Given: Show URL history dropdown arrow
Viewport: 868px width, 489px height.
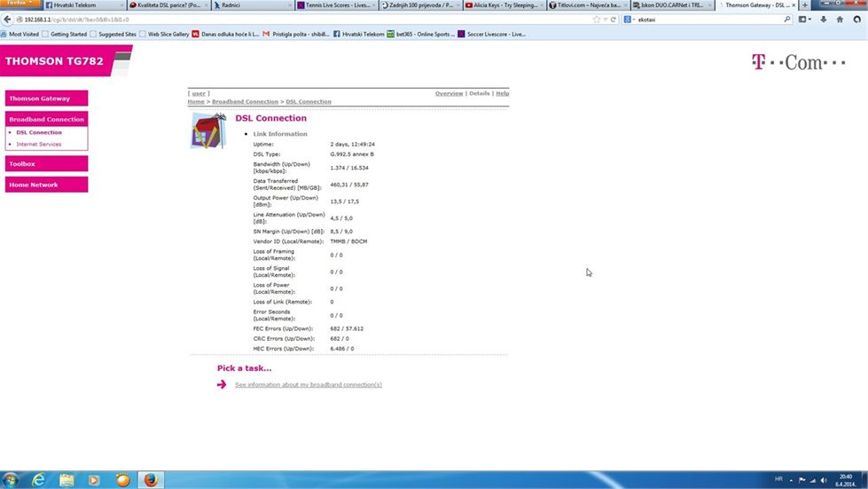Looking at the screenshot, I should coord(605,20).
